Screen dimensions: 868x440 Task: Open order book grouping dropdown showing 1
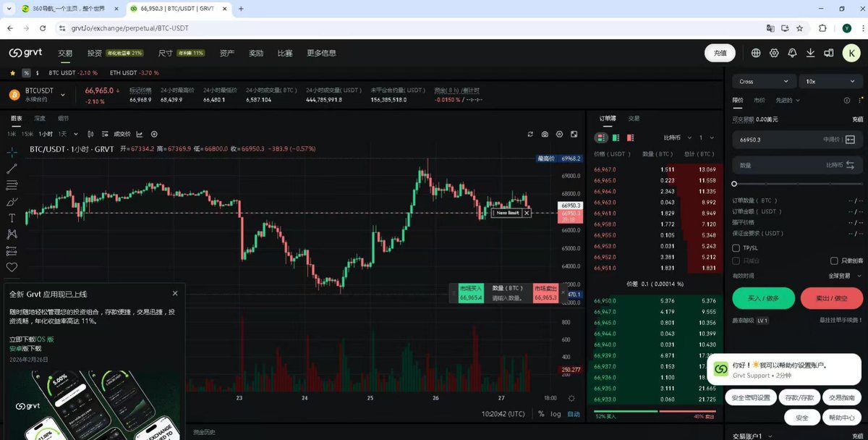click(x=707, y=137)
